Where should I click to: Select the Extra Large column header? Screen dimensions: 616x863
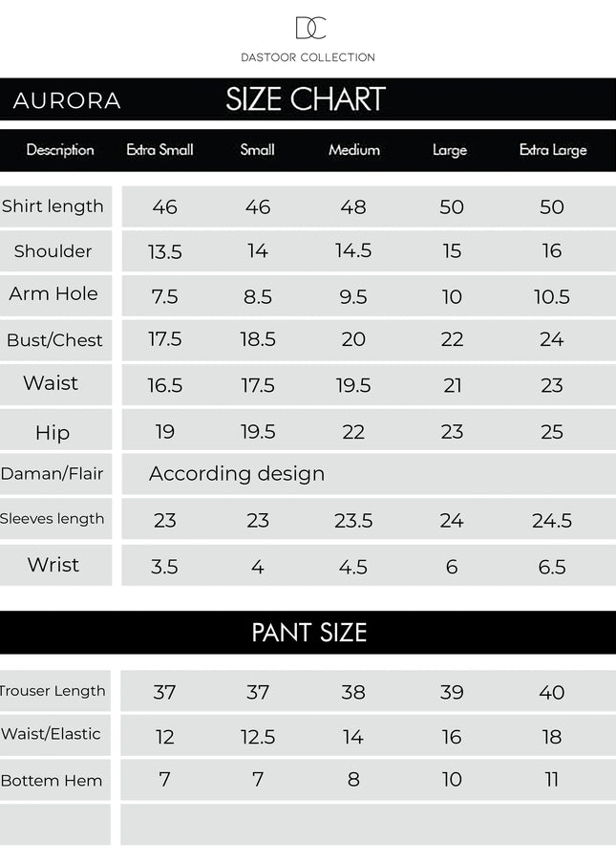pyautogui.click(x=553, y=150)
